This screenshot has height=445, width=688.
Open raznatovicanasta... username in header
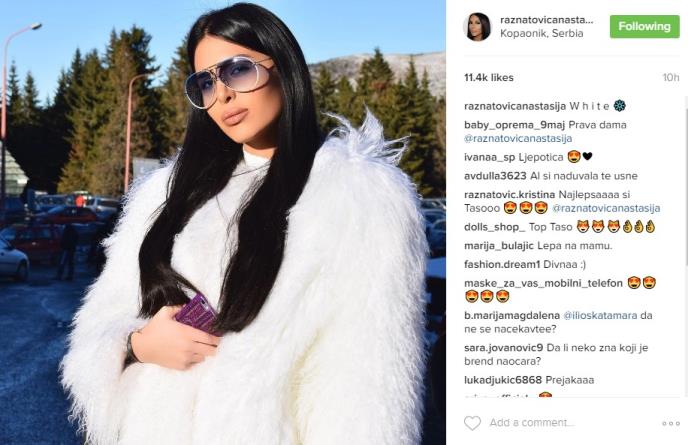[546, 20]
